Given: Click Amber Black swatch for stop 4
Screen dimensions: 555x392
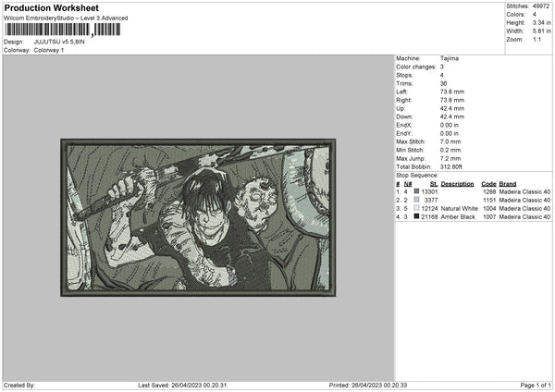Looking at the screenshot, I should 416,216.
